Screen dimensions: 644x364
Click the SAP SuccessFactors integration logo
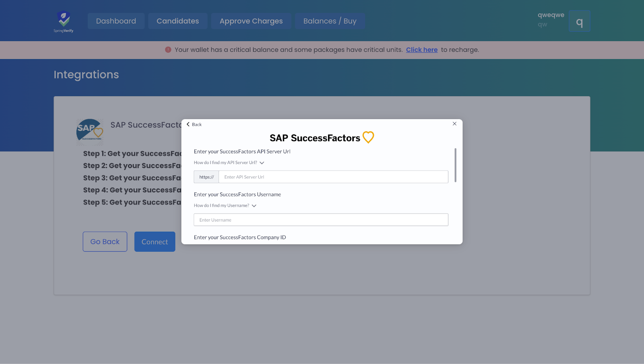click(x=90, y=132)
